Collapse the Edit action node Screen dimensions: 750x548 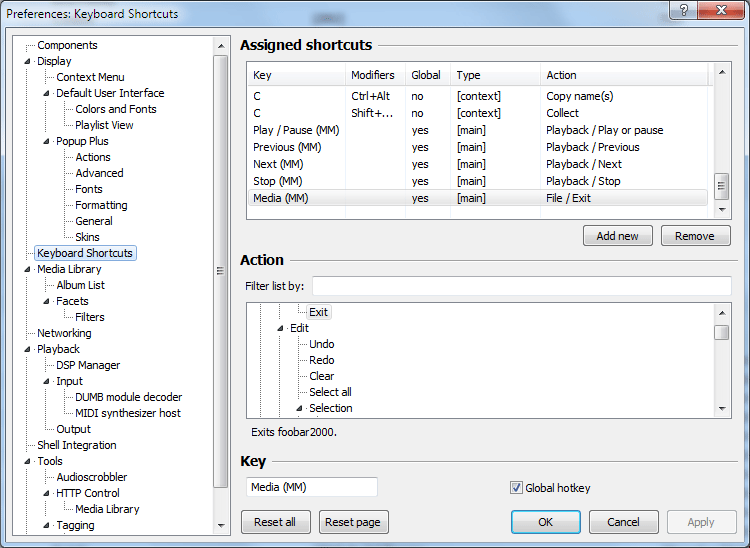point(281,328)
